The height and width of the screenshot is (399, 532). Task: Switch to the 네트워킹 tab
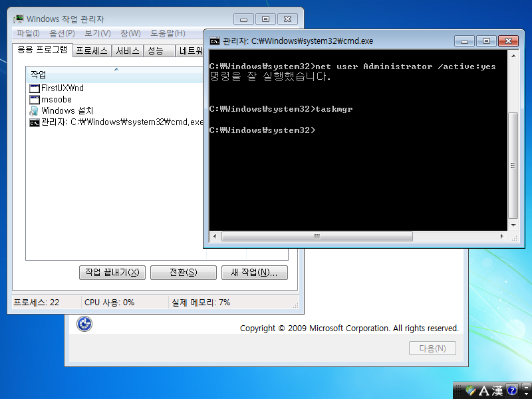coord(190,51)
